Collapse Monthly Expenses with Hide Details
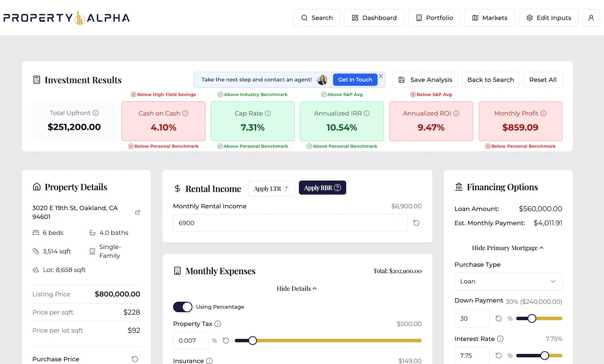This screenshot has width=604, height=364. [297, 289]
